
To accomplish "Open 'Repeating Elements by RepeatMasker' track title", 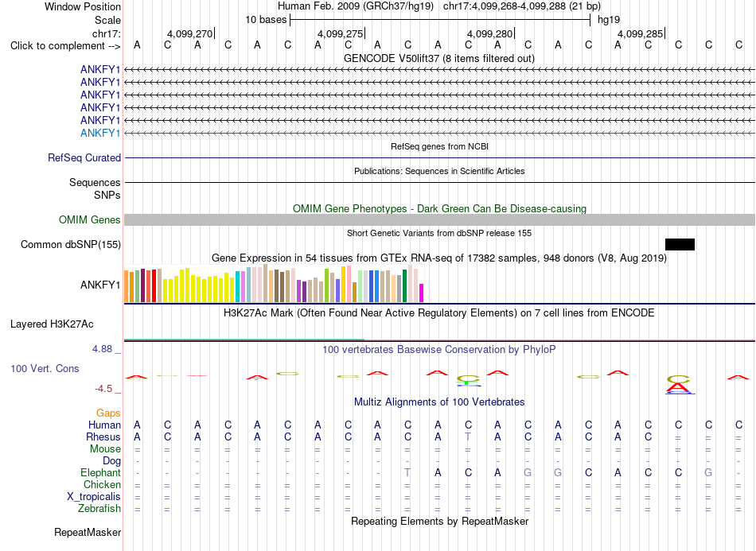I will point(439,521).
